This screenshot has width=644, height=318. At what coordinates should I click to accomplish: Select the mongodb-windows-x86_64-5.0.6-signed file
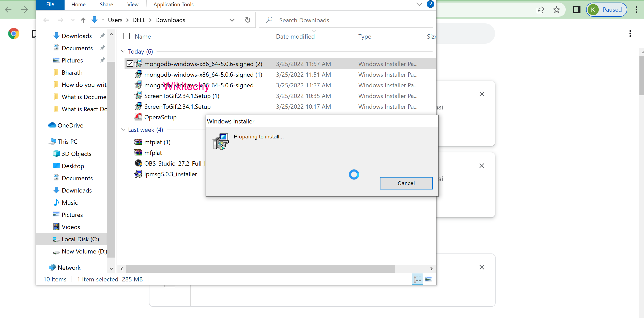coord(199,85)
